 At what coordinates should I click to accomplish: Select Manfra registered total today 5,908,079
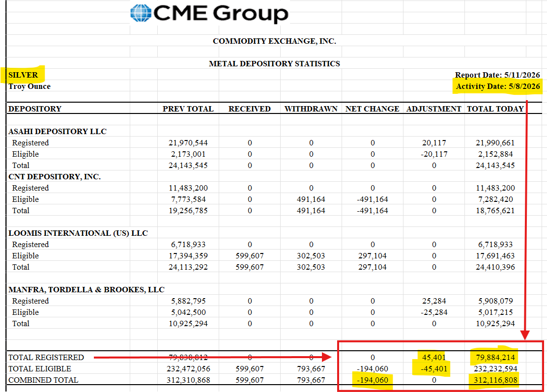[x=495, y=301]
